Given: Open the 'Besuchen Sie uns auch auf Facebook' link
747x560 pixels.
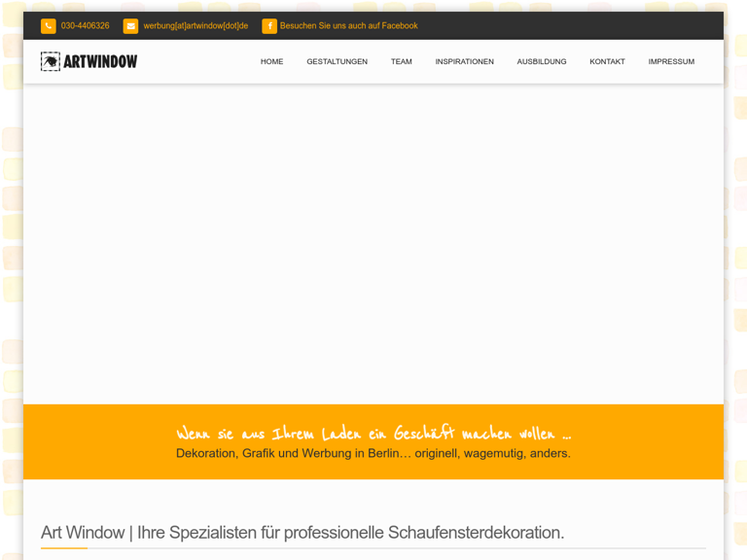Looking at the screenshot, I should point(348,26).
